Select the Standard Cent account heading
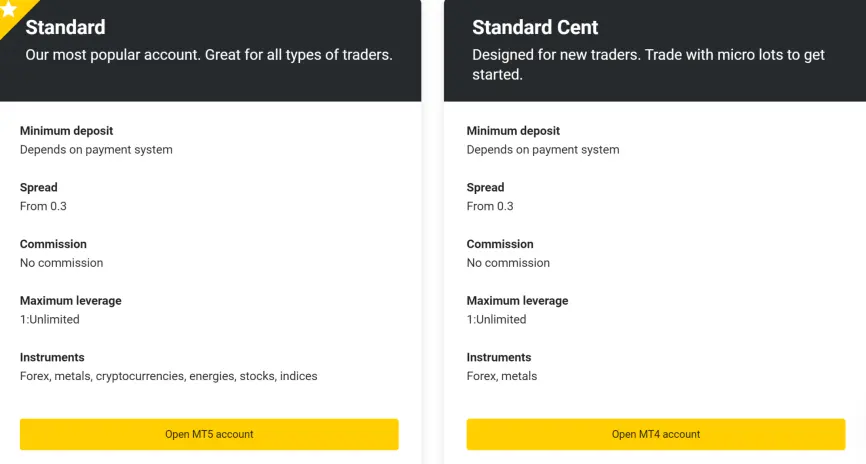 pos(535,27)
